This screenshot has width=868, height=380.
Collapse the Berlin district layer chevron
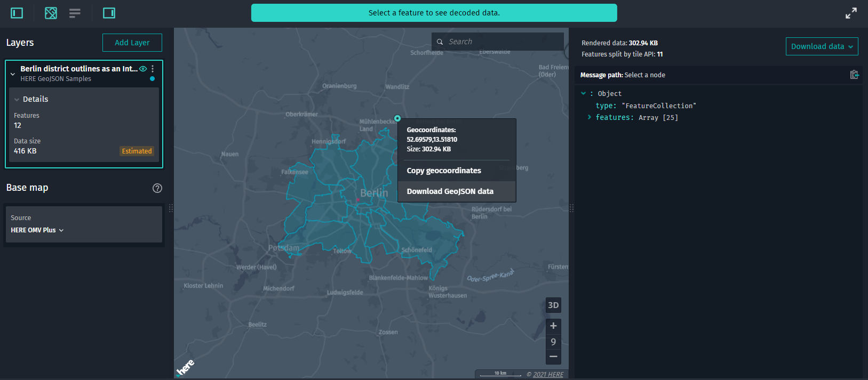tap(13, 74)
